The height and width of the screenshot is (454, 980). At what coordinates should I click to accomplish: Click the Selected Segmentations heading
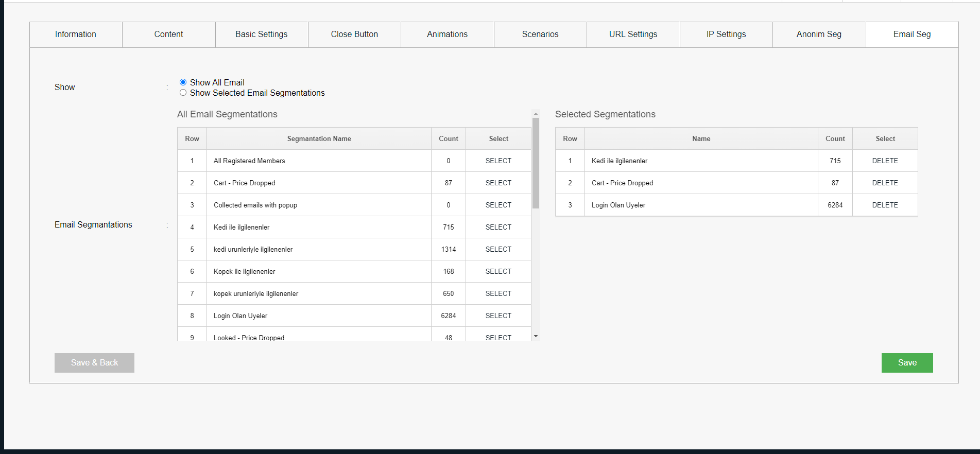605,114
